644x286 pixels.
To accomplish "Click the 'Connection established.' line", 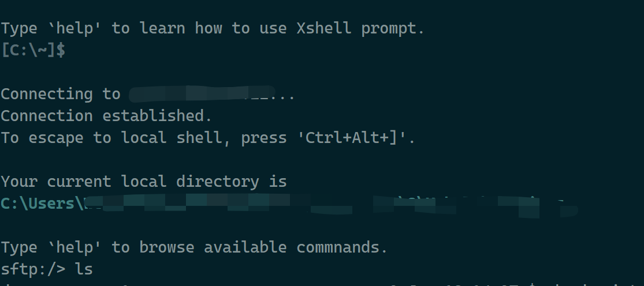I will point(106,115).
